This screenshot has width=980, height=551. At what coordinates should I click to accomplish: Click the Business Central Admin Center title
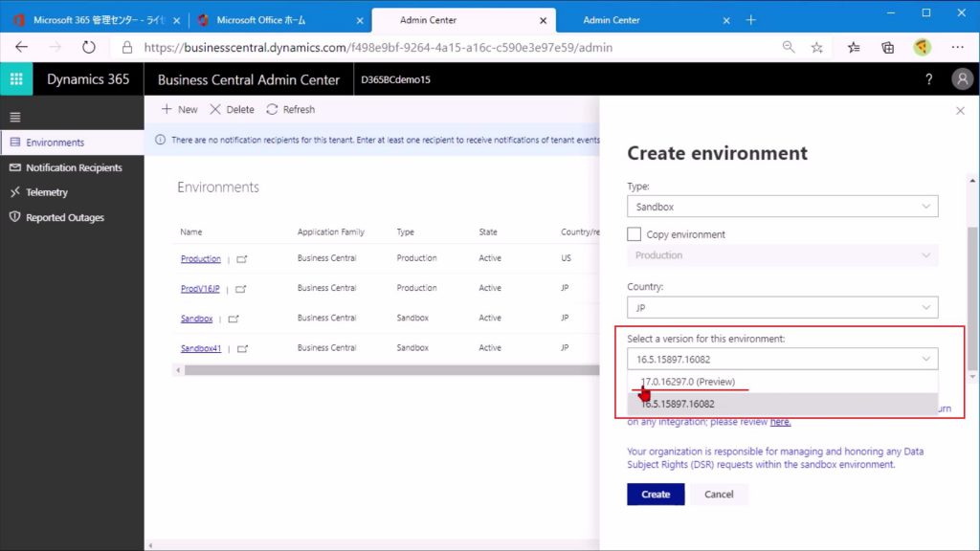pyautogui.click(x=249, y=80)
